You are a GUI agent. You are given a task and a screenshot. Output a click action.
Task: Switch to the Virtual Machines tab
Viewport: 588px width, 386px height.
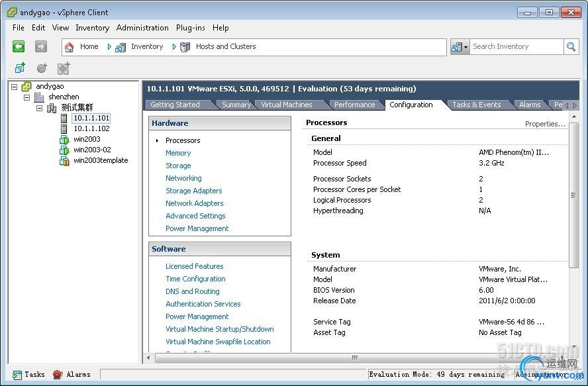click(287, 105)
